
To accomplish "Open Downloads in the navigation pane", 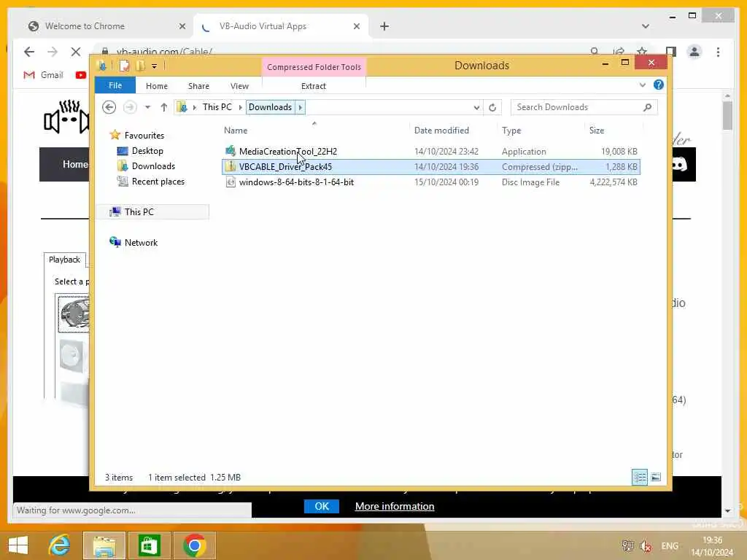I will tap(153, 166).
